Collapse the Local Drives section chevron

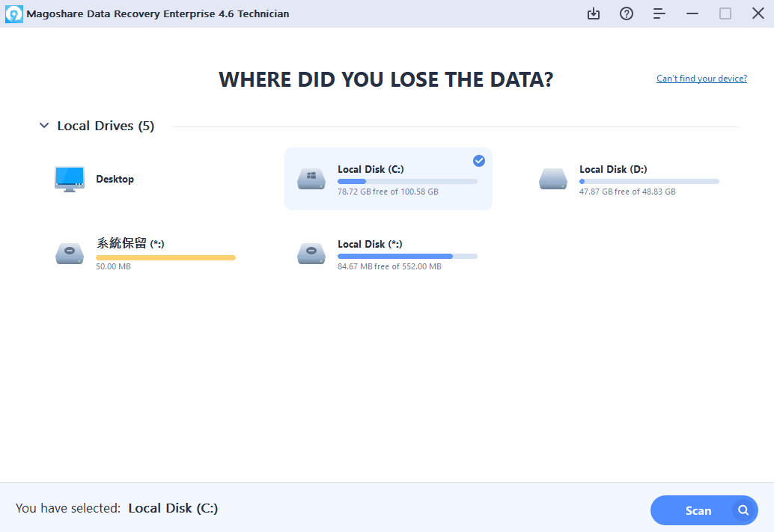click(43, 126)
